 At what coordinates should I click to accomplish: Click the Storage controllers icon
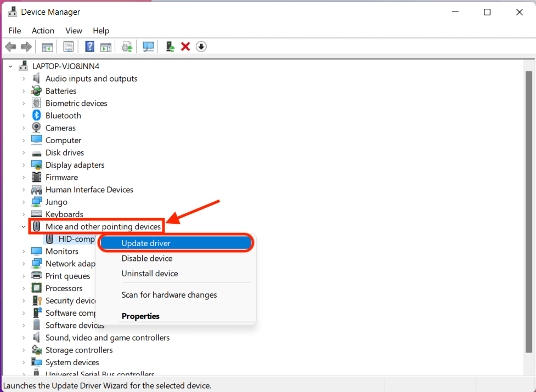click(36, 350)
